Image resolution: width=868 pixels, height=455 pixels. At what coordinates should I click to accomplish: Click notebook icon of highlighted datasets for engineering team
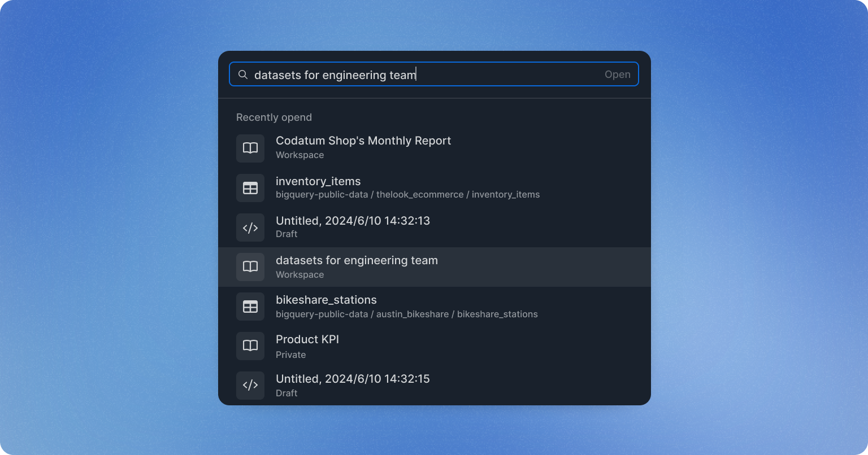[250, 267]
